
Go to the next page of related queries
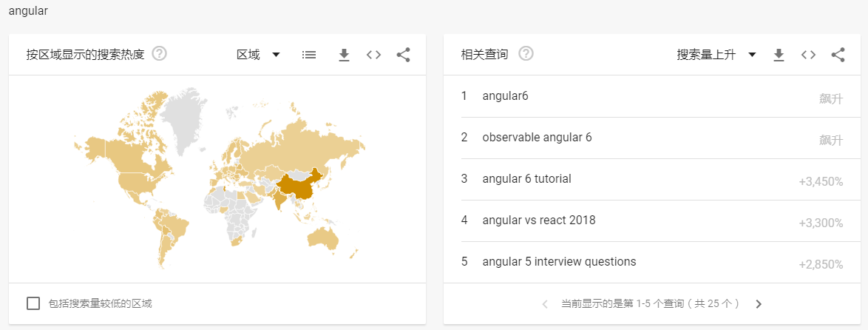pos(759,304)
